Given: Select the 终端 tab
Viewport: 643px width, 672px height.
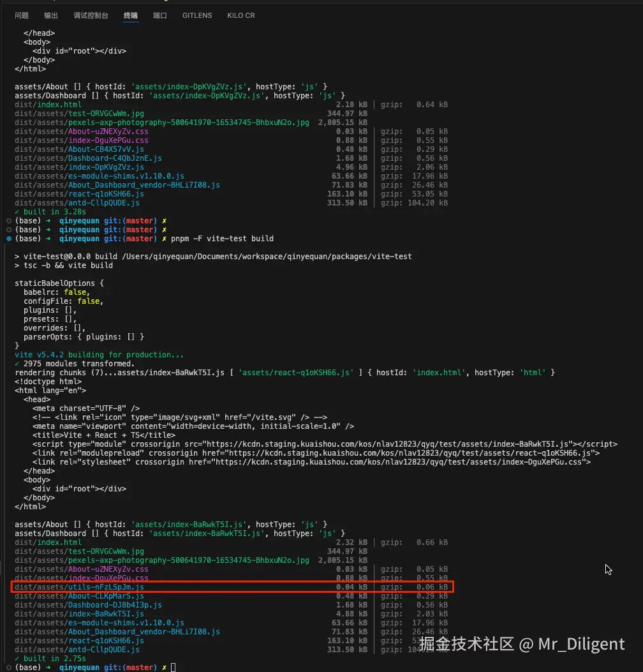Looking at the screenshot, I should click(131, 15).
